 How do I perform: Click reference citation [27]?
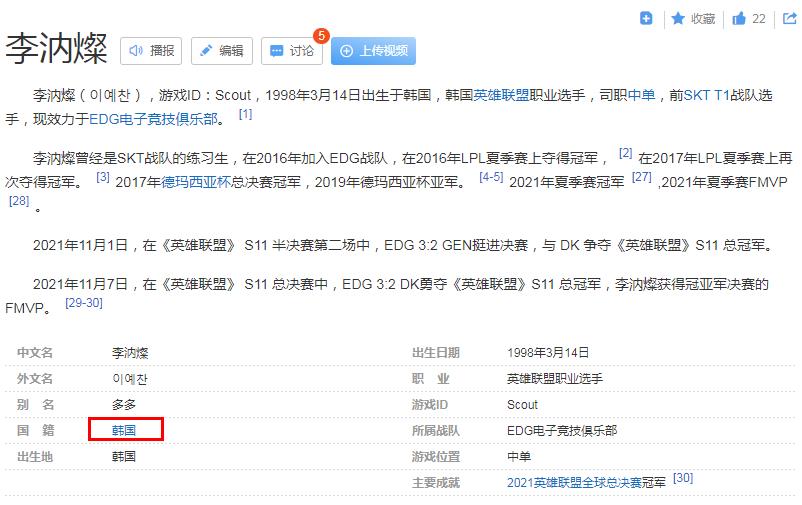tap(641, 177)
